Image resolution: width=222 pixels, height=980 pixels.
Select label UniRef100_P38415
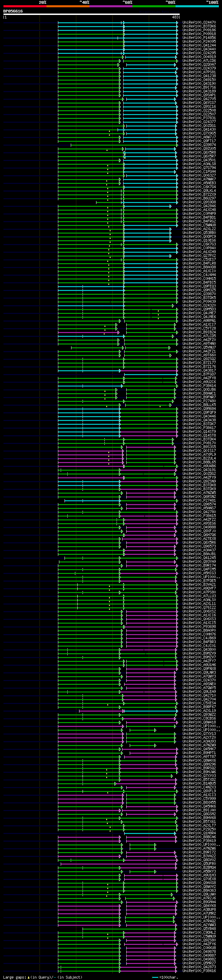tap(199, 516)
